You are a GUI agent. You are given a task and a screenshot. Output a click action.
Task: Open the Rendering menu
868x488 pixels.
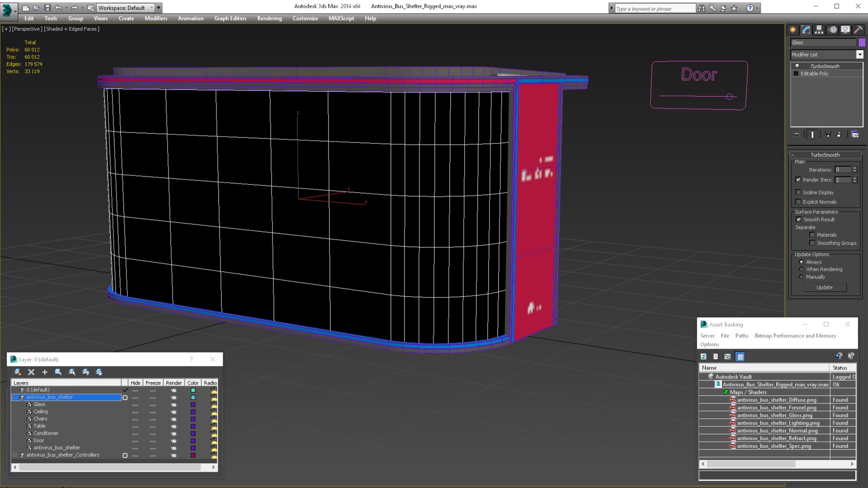pyautogui.click(x=269, y=19)
